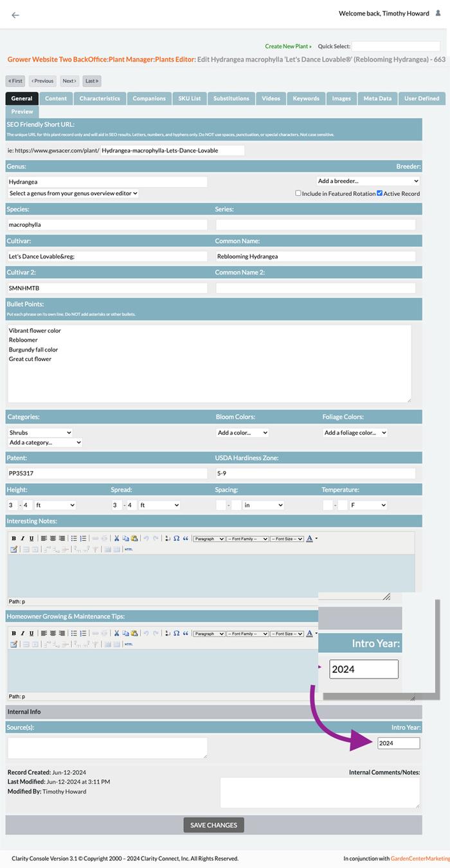
Task: Switch to the Characteristics tab
Action: tap(100, 98)
